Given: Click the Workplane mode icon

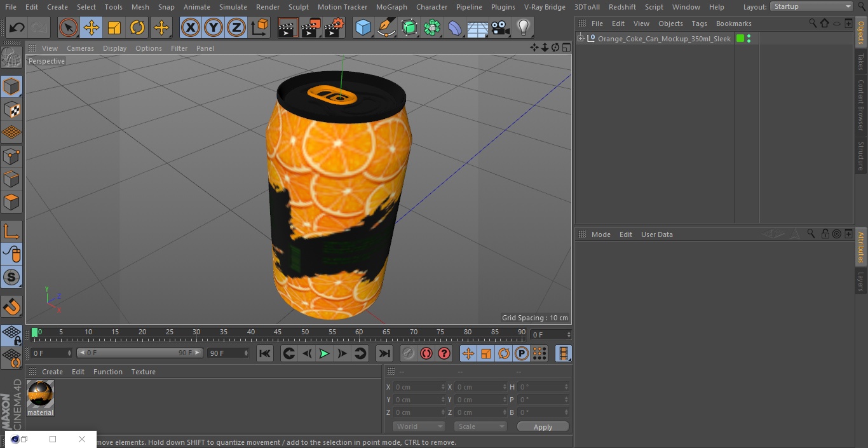Looking at the screenshot, I should click(11, 132).
